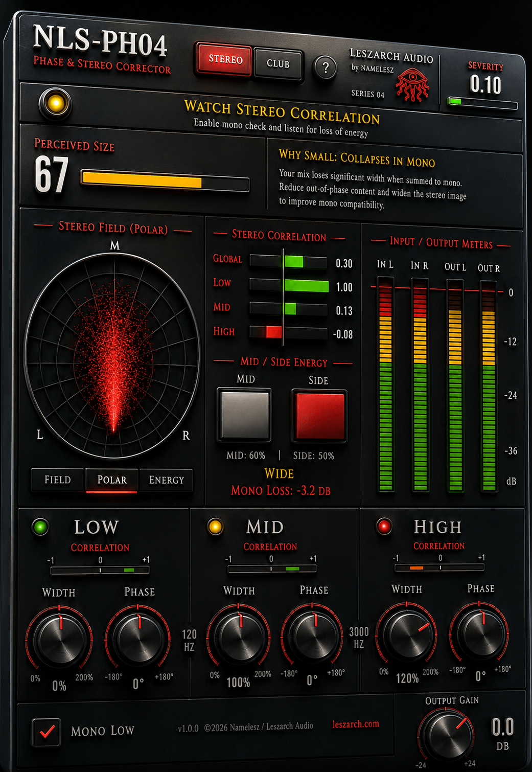The width and height of the screenshot is (532, 772).
Task: Click the Perceived Size number 67
Action: 51,175
